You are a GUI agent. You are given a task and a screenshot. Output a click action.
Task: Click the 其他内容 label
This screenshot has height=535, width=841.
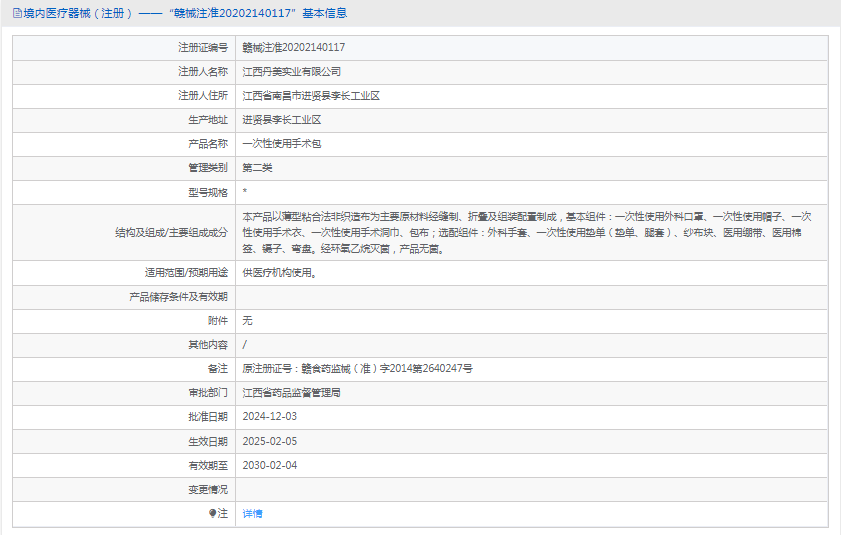(208, 345)
